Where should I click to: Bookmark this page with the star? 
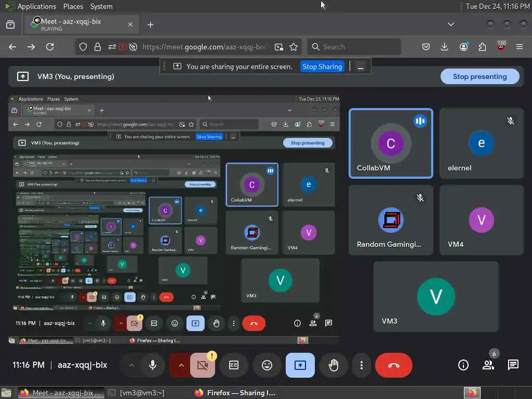pos(294,47)
